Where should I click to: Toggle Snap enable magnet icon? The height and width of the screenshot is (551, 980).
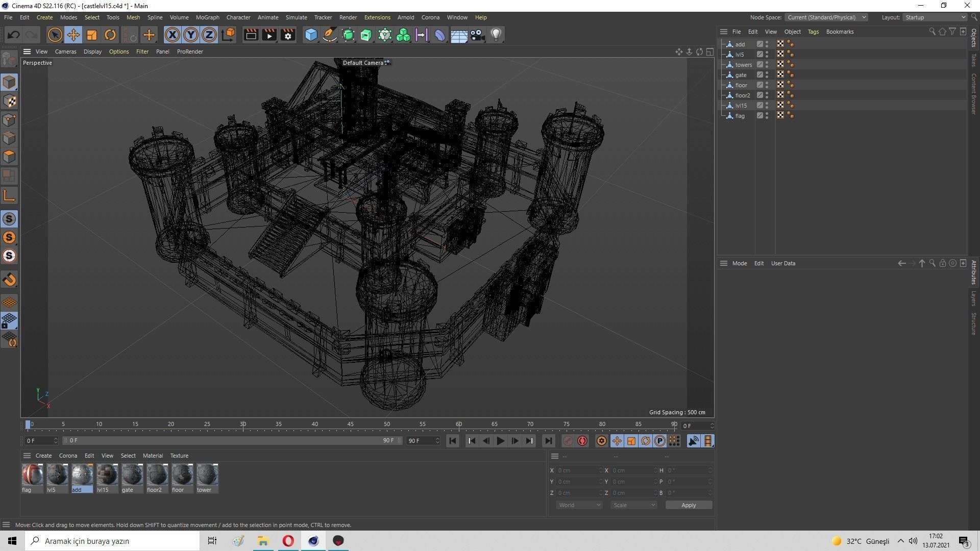pos(9,280)
